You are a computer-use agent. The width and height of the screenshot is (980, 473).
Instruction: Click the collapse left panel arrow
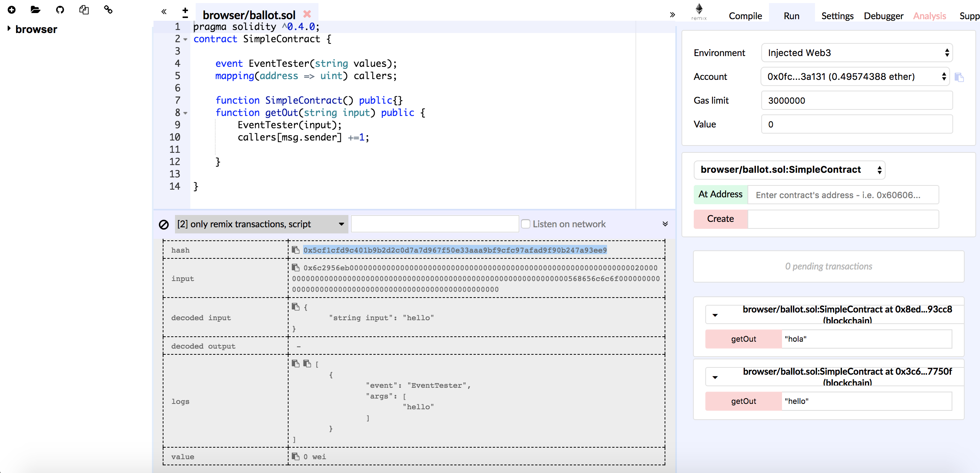164,11
